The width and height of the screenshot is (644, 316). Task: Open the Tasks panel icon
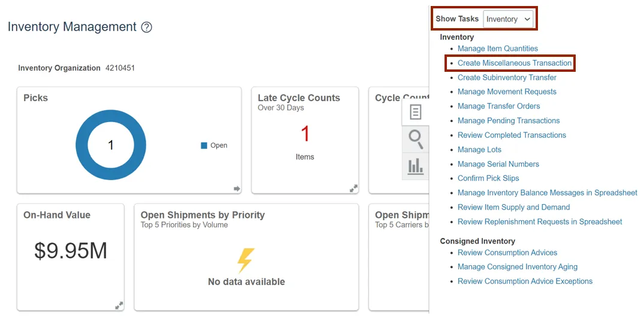click(x=415, y=112)
